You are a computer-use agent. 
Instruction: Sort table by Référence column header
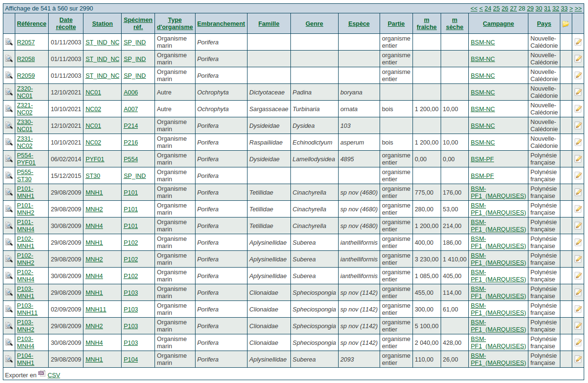click(x=31, y=24)
